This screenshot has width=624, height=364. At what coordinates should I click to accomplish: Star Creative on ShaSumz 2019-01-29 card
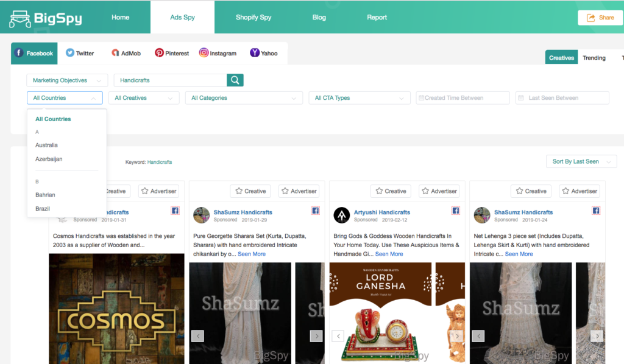pos(250,191)
